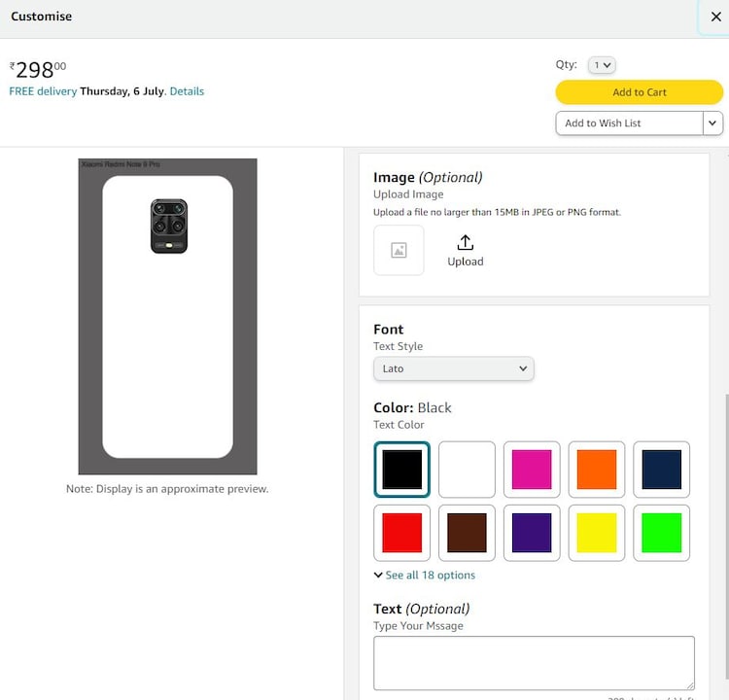Expand the Wish List arrow dropdown

coord(713,123)
